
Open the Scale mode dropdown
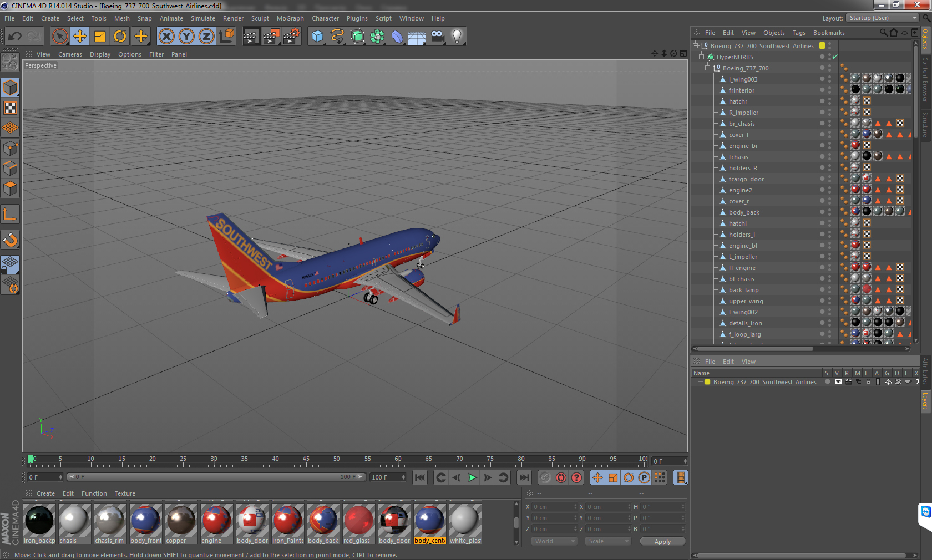(608, 541)
